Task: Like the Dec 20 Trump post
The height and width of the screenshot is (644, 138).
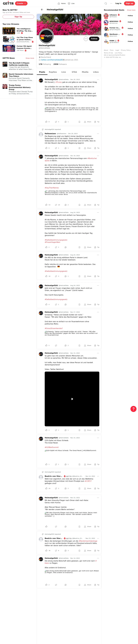Action: [46, 122]
